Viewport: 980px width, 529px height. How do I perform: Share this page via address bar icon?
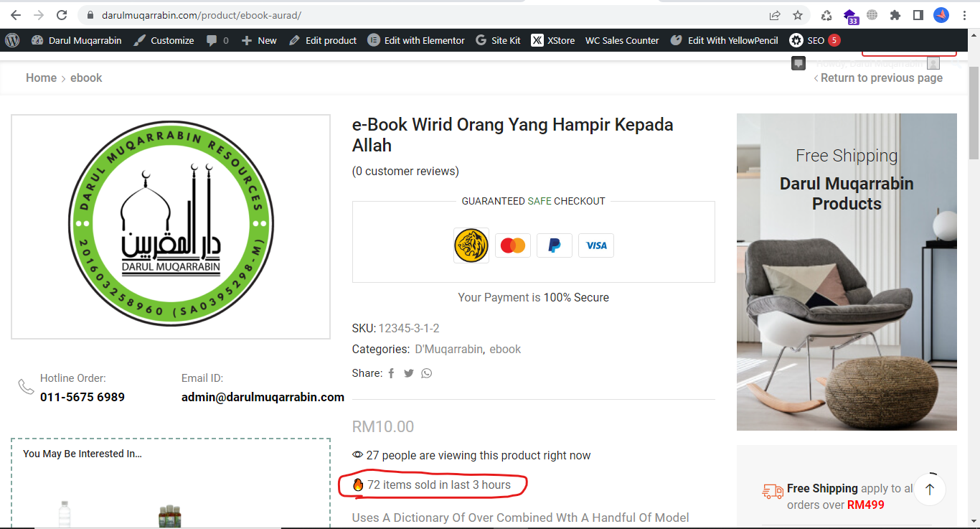pyautogui.click(x=775, y=15)
